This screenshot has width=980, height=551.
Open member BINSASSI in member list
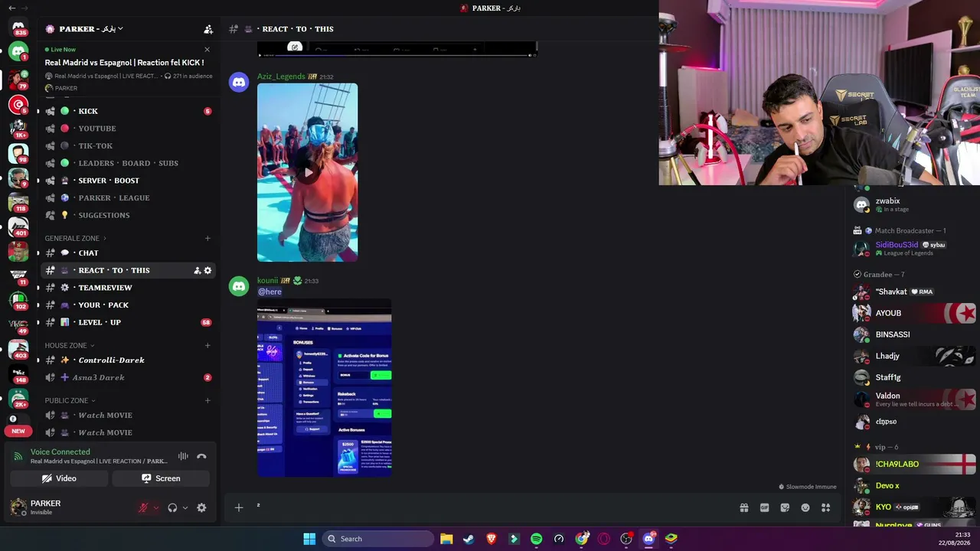[915, 334]
